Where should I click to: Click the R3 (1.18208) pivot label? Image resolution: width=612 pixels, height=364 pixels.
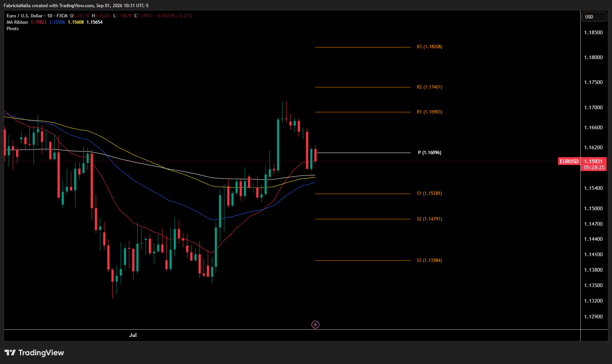pyautogui.click(x=429, y=47)
